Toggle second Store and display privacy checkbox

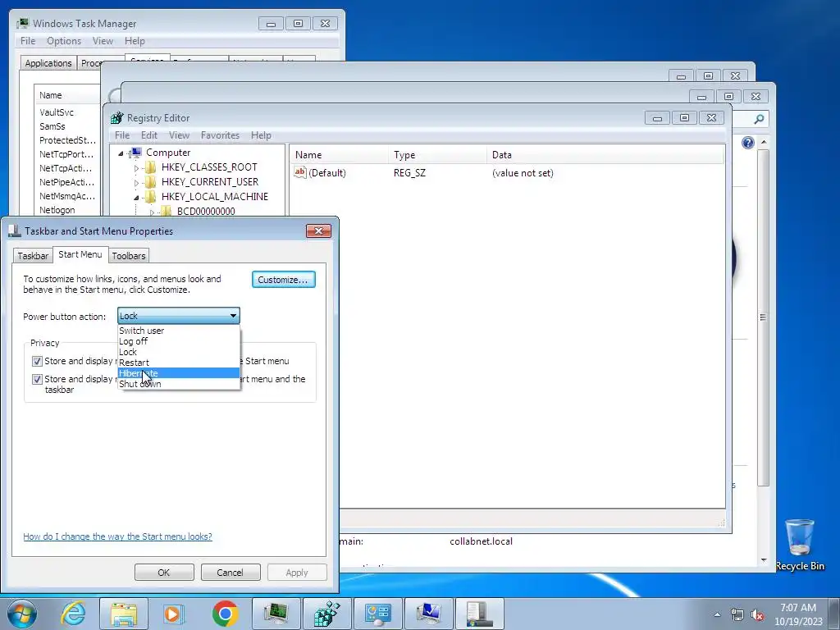[37, 379]
